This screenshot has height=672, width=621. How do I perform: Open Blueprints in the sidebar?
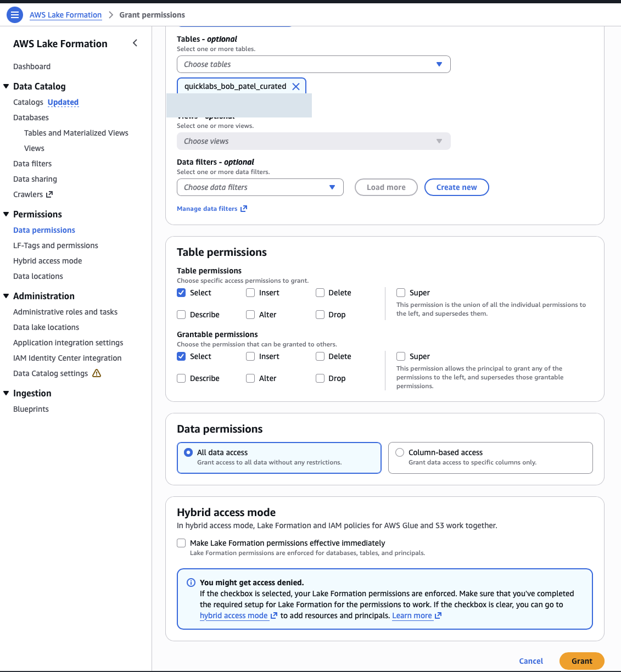(31, 409)
